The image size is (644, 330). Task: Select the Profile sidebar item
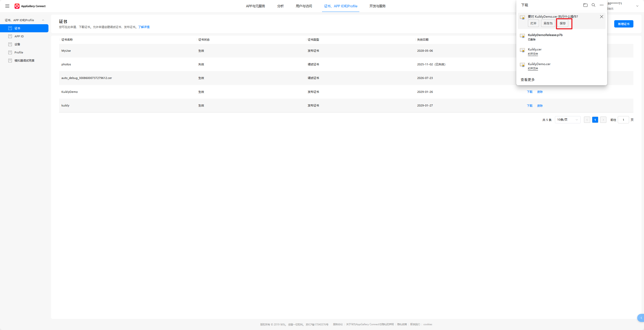pyautogui.click(x=19, y=52)
